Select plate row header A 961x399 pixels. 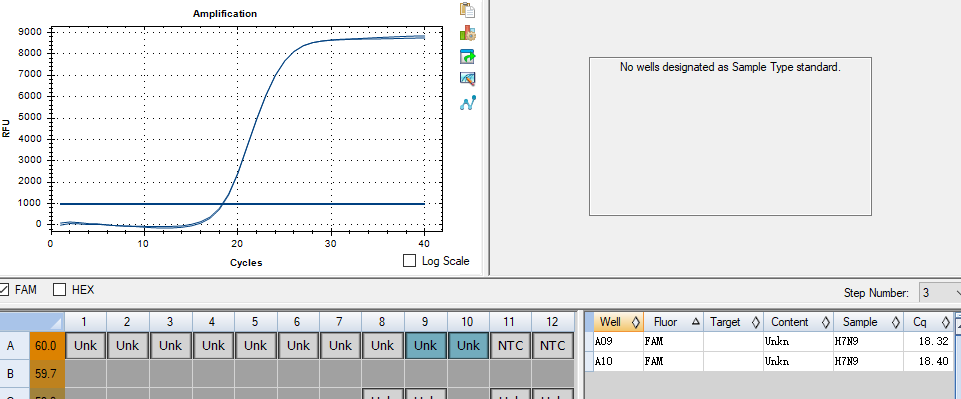click(14, 346)
